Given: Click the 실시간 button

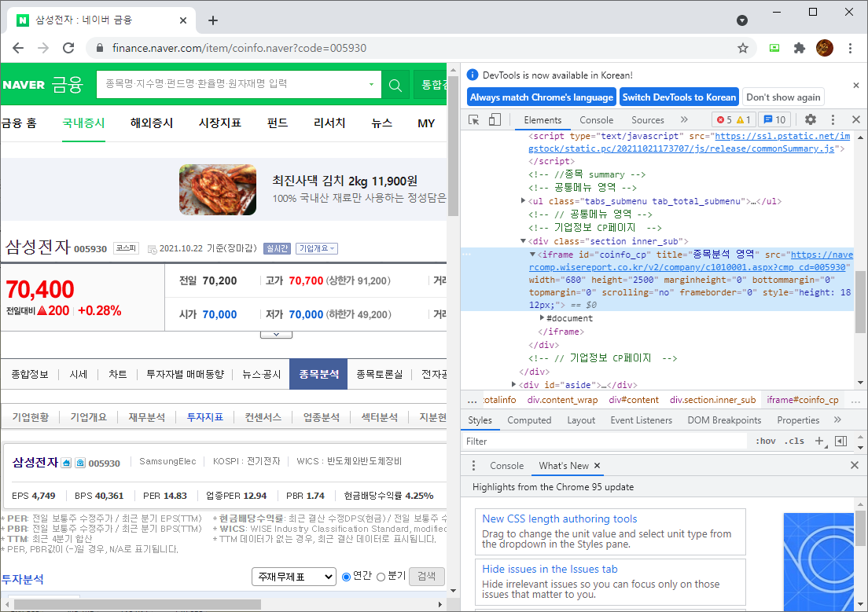Looking at the screenshot, I should click(278, 248).
